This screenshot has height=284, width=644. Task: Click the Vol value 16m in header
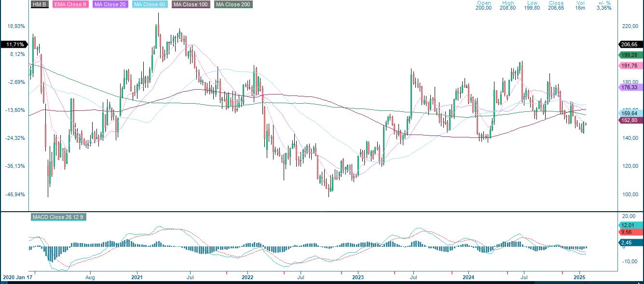580,8
